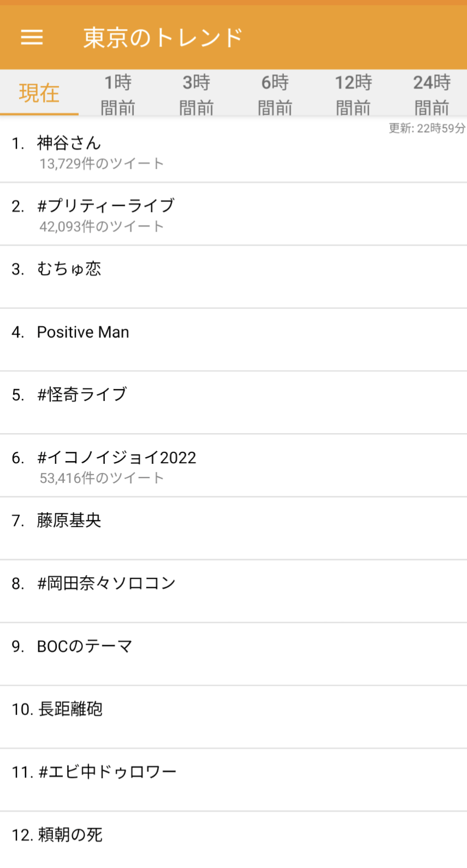Image resolution: width=467 pixels, height=868 pixels.
Task: Open the #プリティーライブ hashtag trend
Action: [x=106, y=206]
